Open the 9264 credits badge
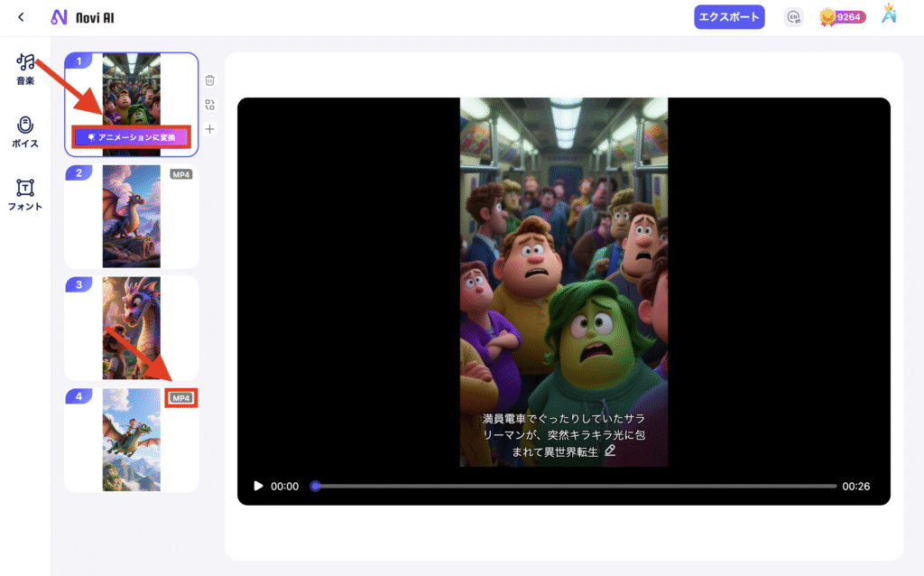Image resolution: width=924 pixels, height=576 pixels. [x=843, y=17]
